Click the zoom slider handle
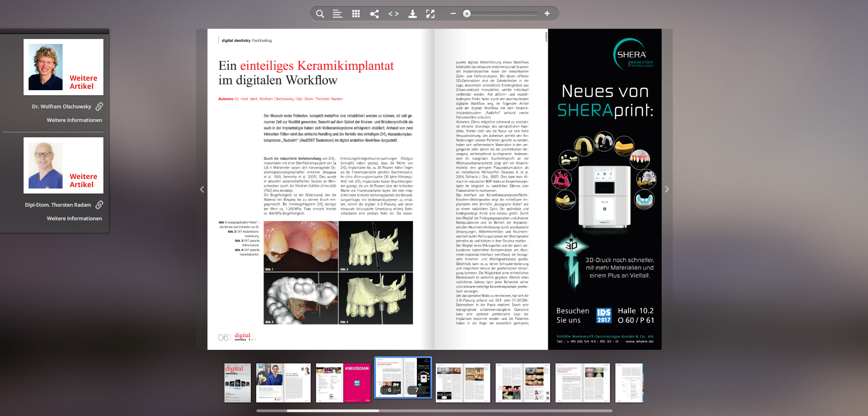 pos(467,14)
